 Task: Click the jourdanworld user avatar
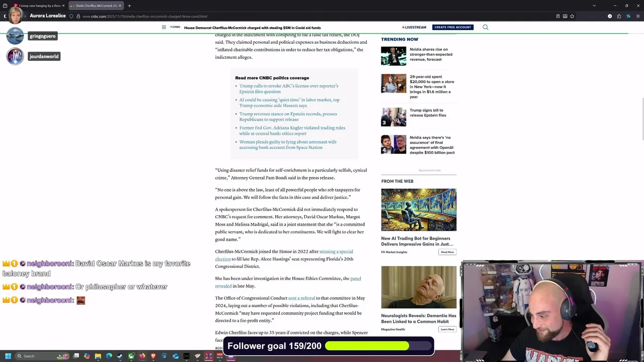click(15, 56)
